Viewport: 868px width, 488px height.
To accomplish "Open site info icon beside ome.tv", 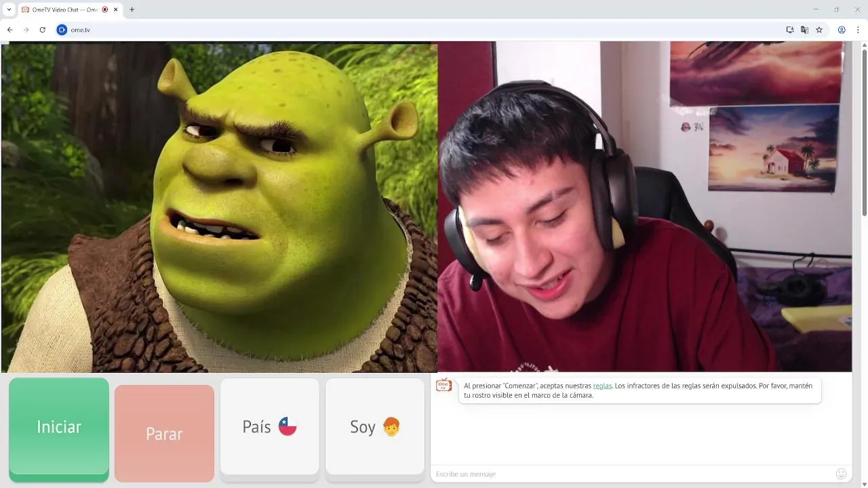I will pyautogui.click(x=62, y=30).
